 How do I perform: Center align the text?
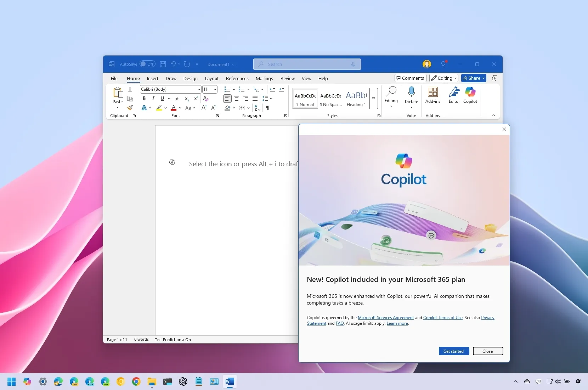coord(237,99)
